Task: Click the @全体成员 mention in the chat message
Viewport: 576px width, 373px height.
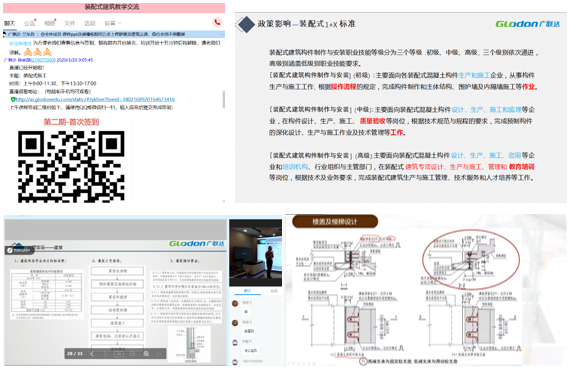Action: click(20, 43)
